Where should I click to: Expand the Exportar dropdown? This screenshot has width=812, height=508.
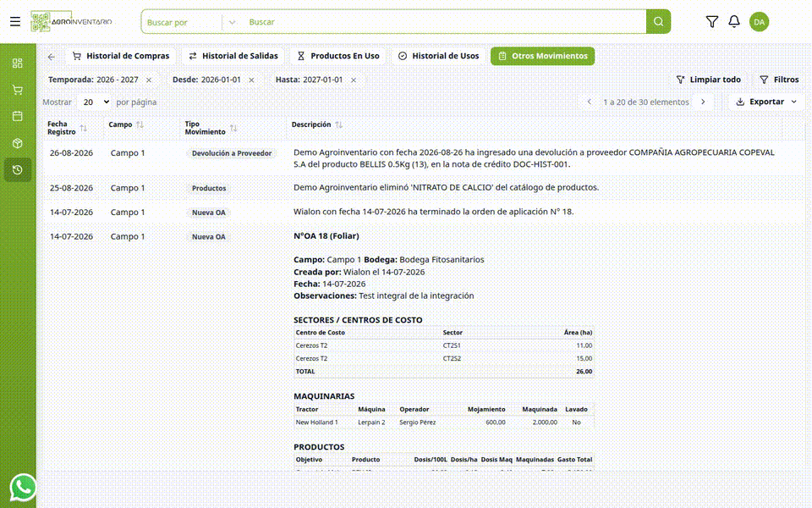tap(766, 102)
